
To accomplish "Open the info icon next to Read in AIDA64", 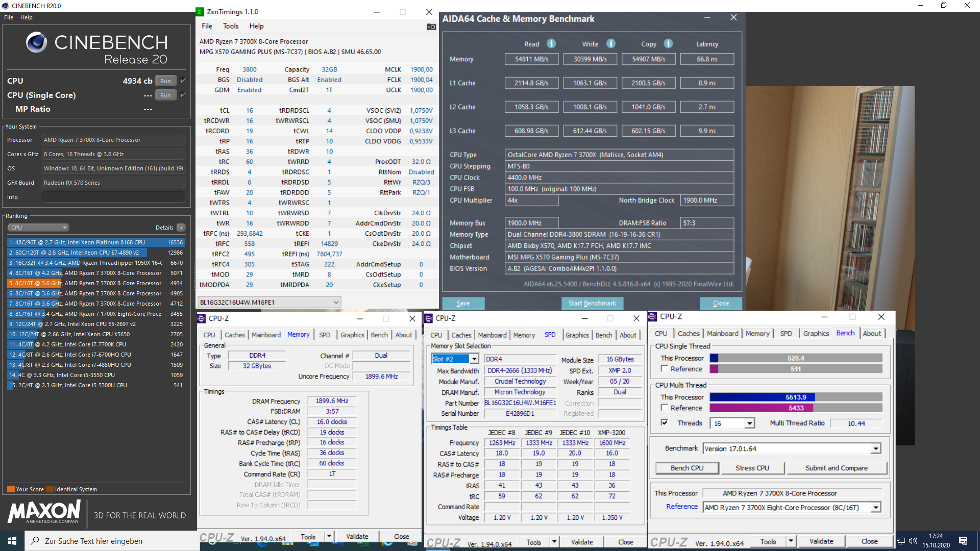I will click(x=551, y=44).
